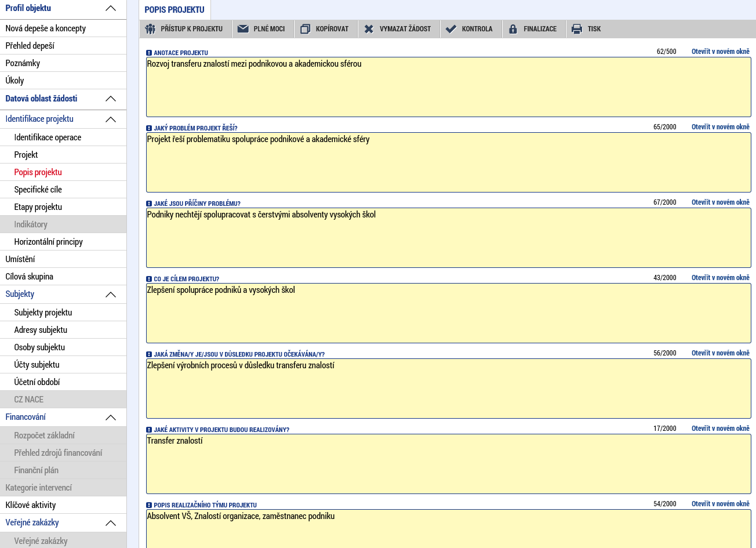756x548 pixels.
Task: Open Jaké aktivity field in new window
Action: 721,429
